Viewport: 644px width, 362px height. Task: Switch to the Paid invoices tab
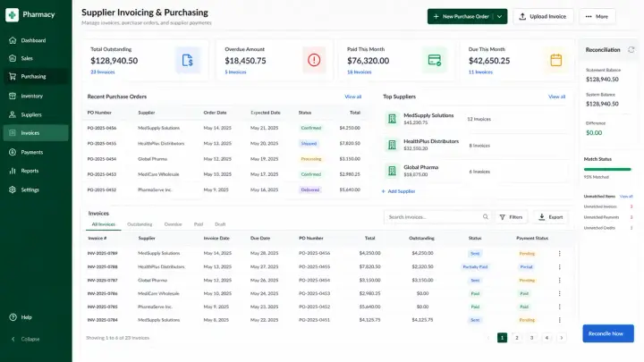199,224
